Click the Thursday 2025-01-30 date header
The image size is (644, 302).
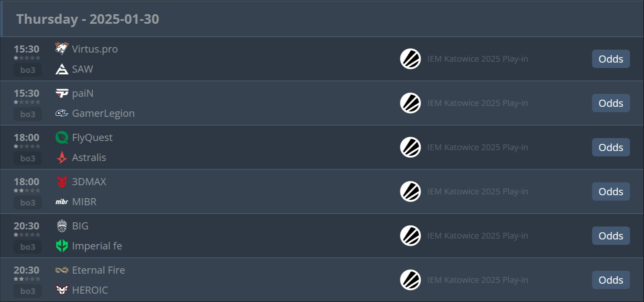click(x=88, y=19)
